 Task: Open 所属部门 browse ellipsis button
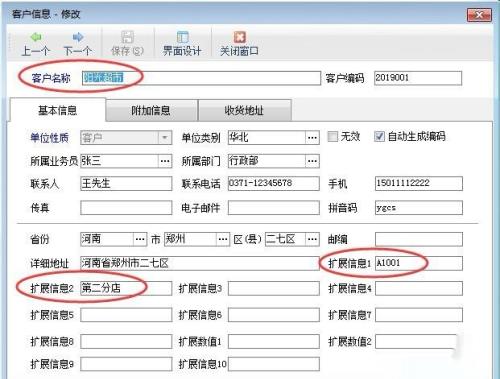tap(312, 161)
